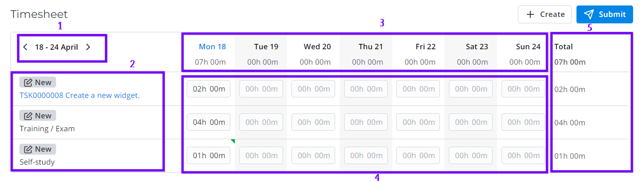Select the Fri 22 column header
Image resolution: width=644 pixels, height=181 pixels.
[426, 47]
